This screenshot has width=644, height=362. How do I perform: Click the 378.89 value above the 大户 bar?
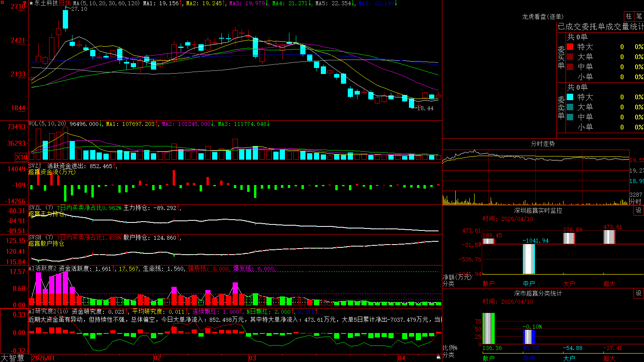(573, 230)
